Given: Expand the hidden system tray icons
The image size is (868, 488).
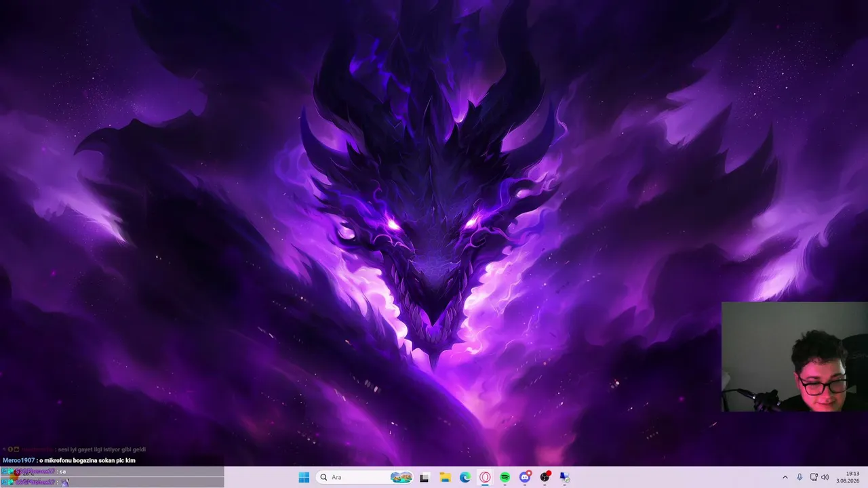Looking at the screenshot, I should tap(785, 477).
